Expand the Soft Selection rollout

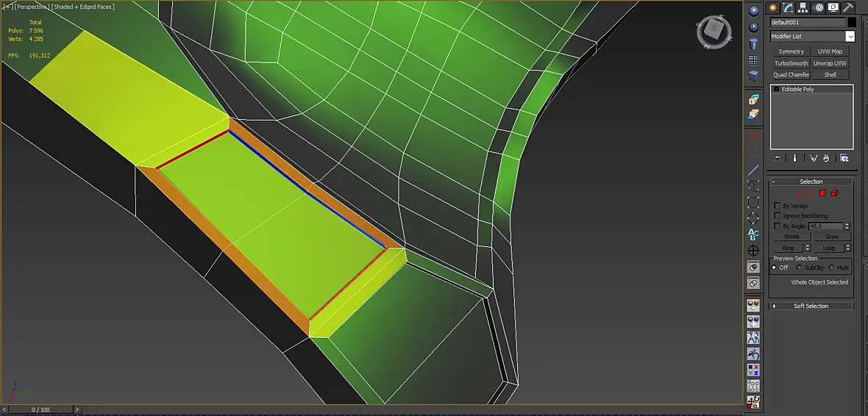811,306
